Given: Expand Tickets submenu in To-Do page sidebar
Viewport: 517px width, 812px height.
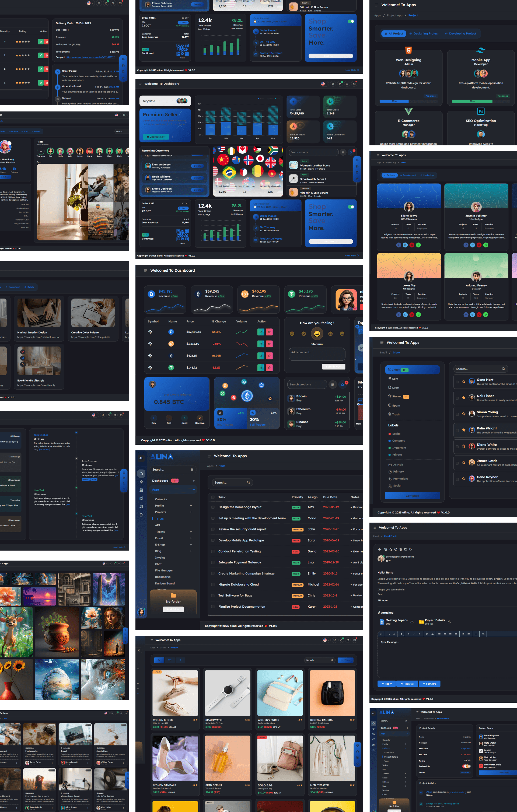Looking at the screenshot, I should pyautogui.click(x=191, y=532).
